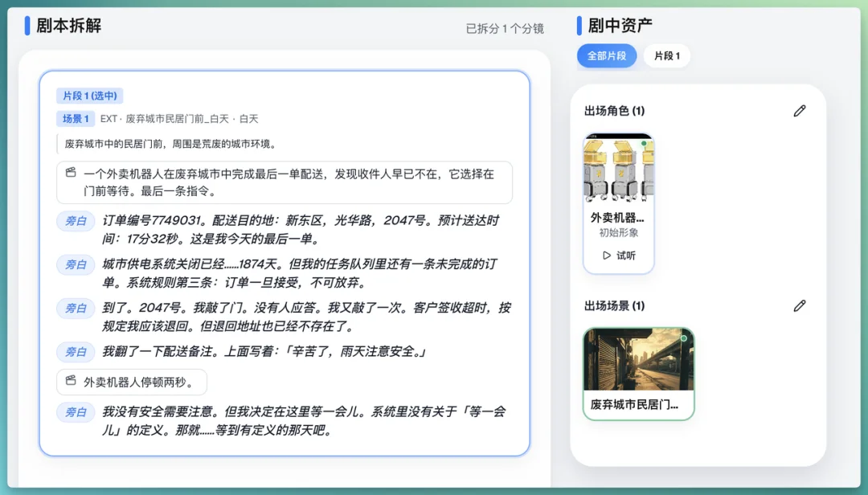868x495 pixels.
Task: Click the 旁白 badge on the first narration line
Action: pyautogui.click(x=76, y=221)
